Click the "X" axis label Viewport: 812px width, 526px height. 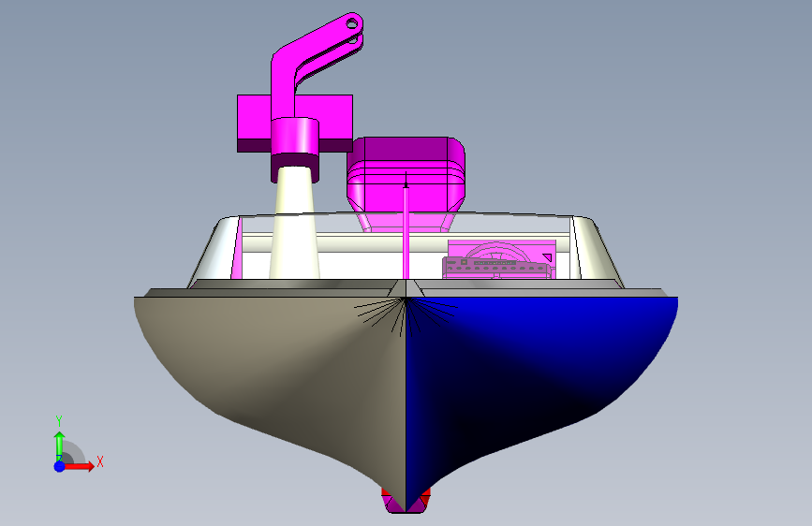tap(100, 461)
